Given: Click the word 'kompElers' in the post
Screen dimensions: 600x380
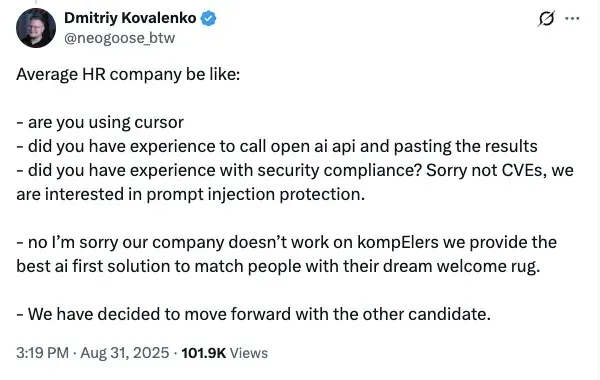Looking at the screenshot, I should pyautogui.click(x=398, y=243).
